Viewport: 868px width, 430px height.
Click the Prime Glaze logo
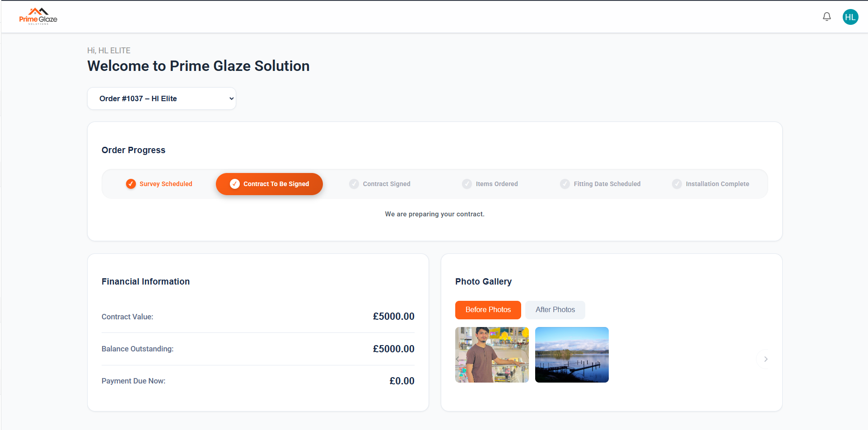(38, 16)
